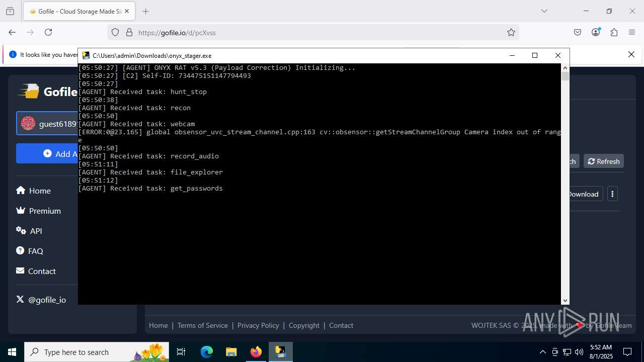The height and width of the screenshot is (362, 644).
Task: Click the Firefox back arrow
Action: (x=12, y=32)
